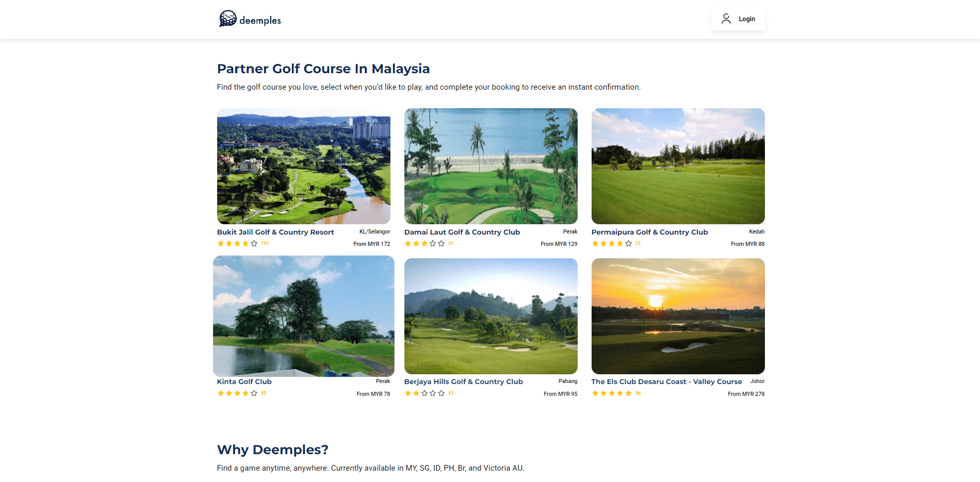Screen dimensions: 980x482
Task: Click the 26 review count for Damai Laut
Action: tap(451, 243)
